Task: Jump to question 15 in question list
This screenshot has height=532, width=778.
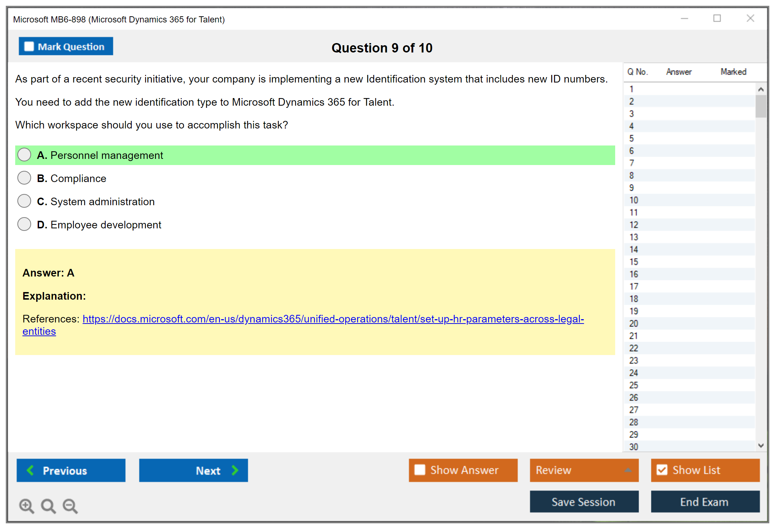Action: pos(634,262)
